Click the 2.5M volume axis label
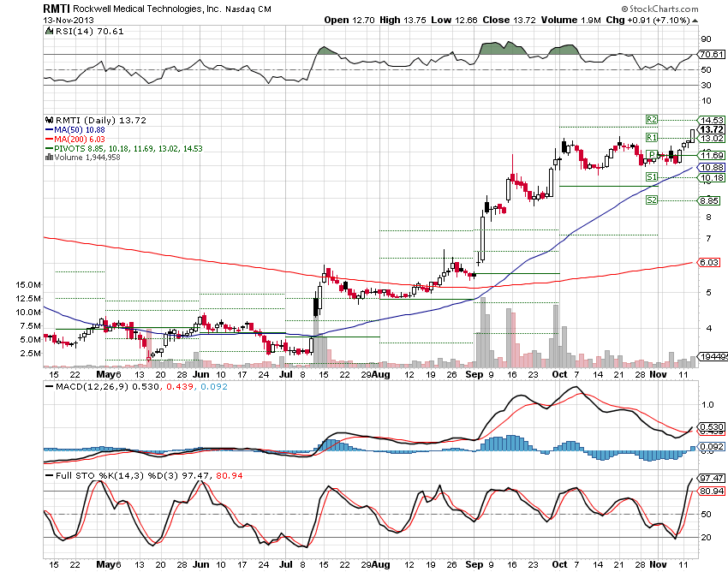 [30, 353]
